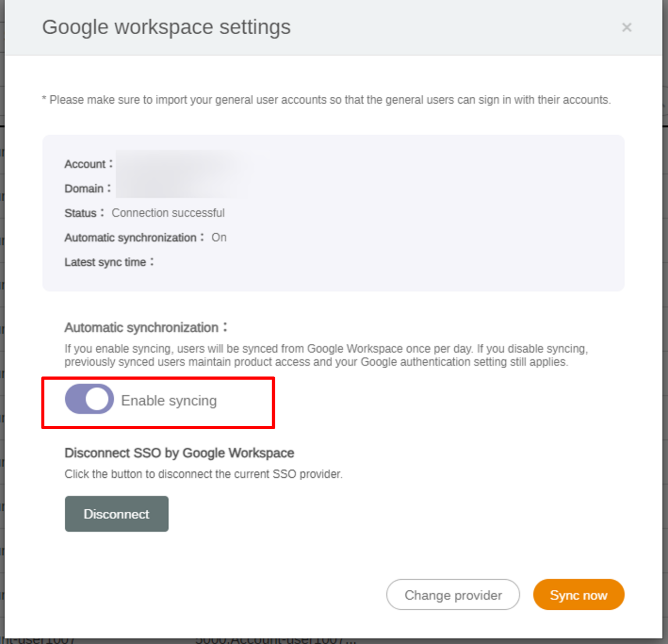668x644 pixels.
Task: Click the Automatic synchronization 'On' value
Action: click(x=219, y=237)
